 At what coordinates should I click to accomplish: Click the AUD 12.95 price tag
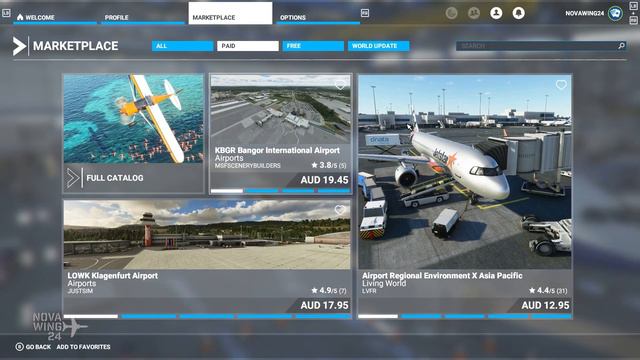click(x=545, y=305)
